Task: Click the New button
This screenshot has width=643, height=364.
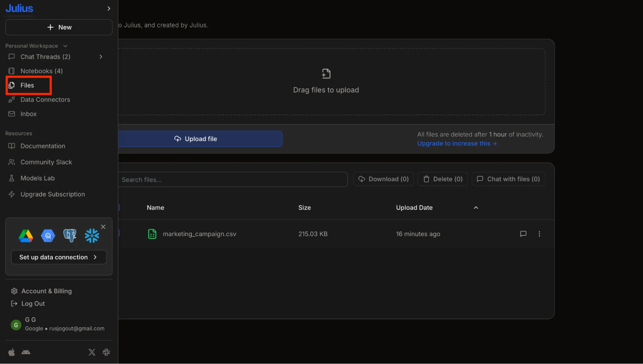Action: [x=59, y=27]
